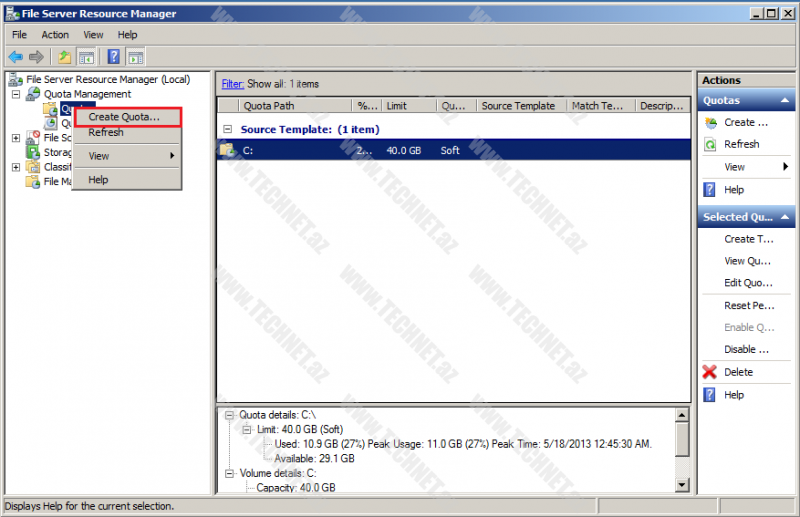Click the Up One Level toolbar icon
Image resolution: width=800 pixels, height=517 pixels.
click(x=65, y=57)
